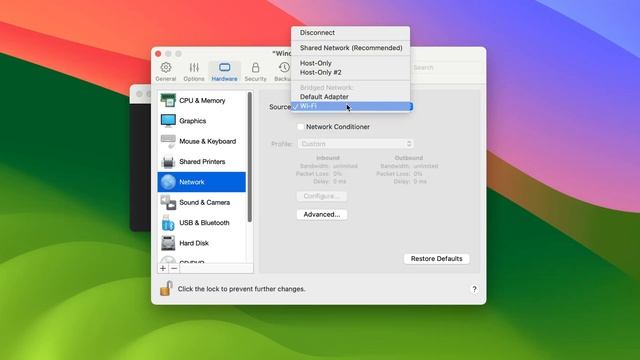Click the hardware list scrollbar
The width and height of the screenshot is (640, 360).
[x=250, y=157]
